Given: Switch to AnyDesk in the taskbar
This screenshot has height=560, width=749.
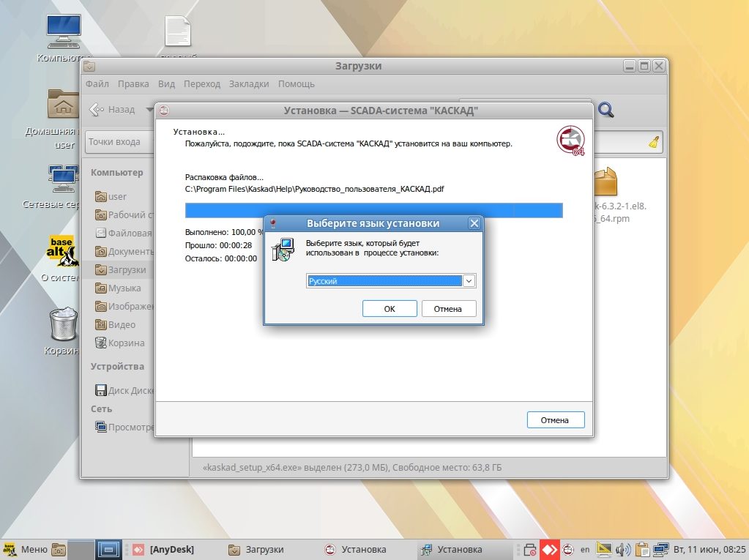Looking at the screenshot, I should pyautogui.click(x=165, y=549).
